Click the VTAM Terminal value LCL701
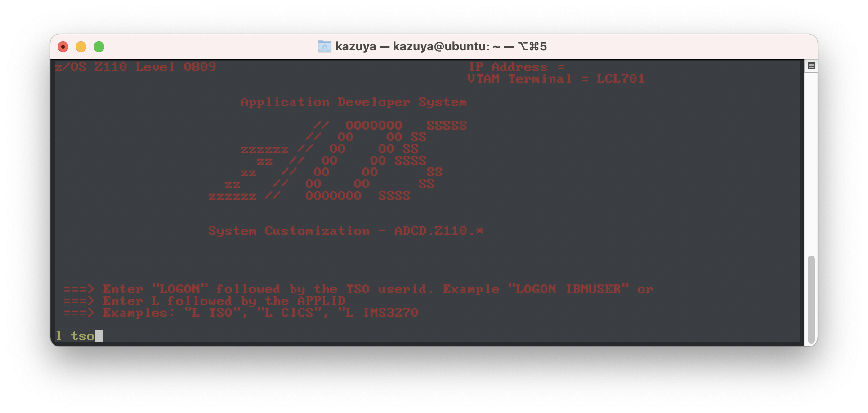The height and width of the screenshot is (413, 868). 621,79
